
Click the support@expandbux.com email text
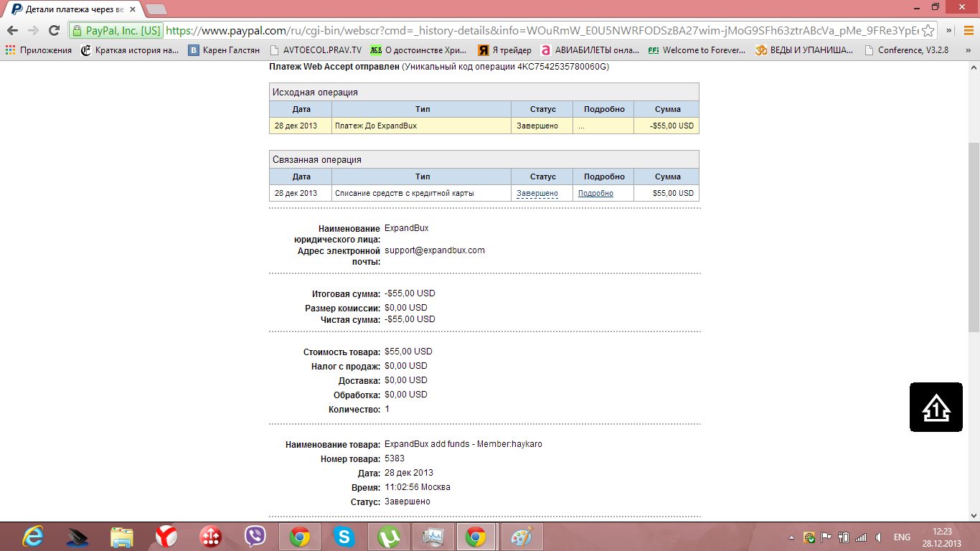[x=435, y=250]
